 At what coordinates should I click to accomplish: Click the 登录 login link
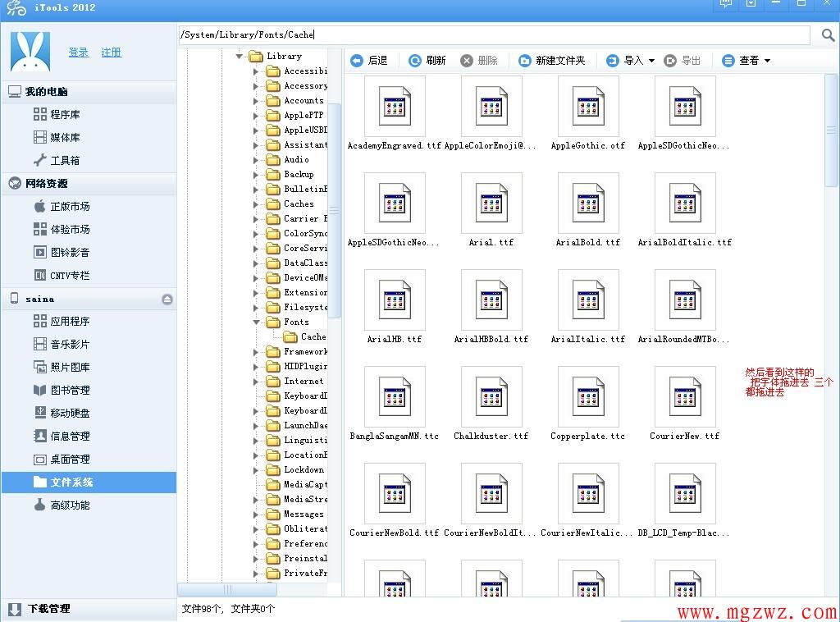pyautogui.click(x=79, y=53)
